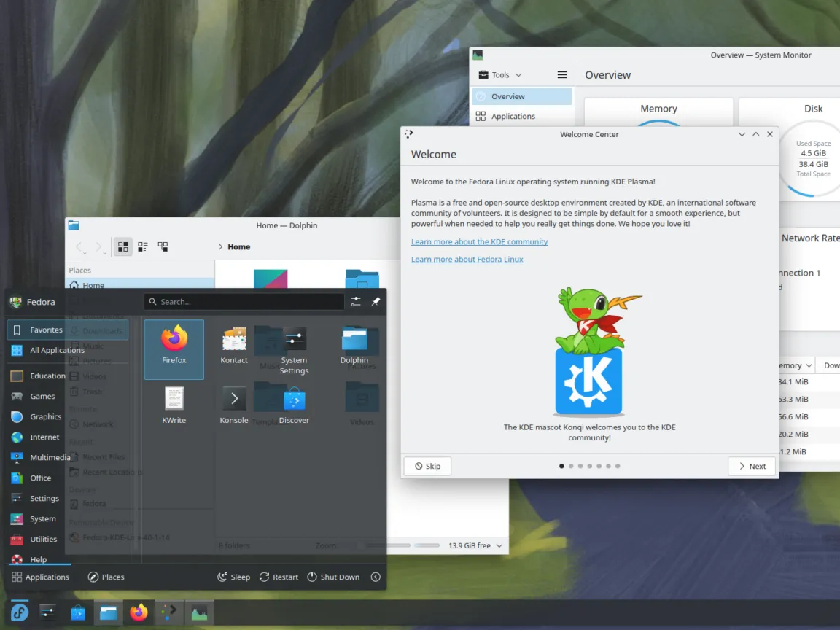Open System Settings from the launcher grid
This screenshot has height=630, width=840.
294,349
